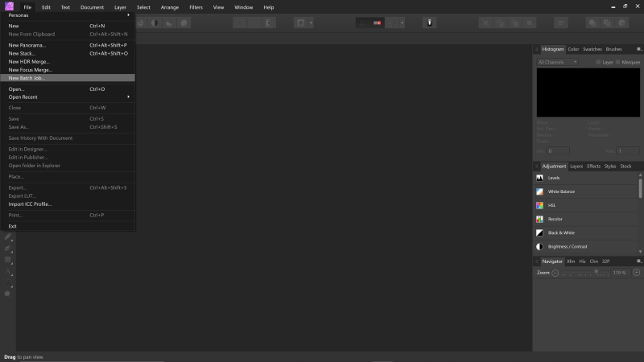Expand the Personas submenu
Viewport: 644px width, 362px height.
[x=68, y=15]
